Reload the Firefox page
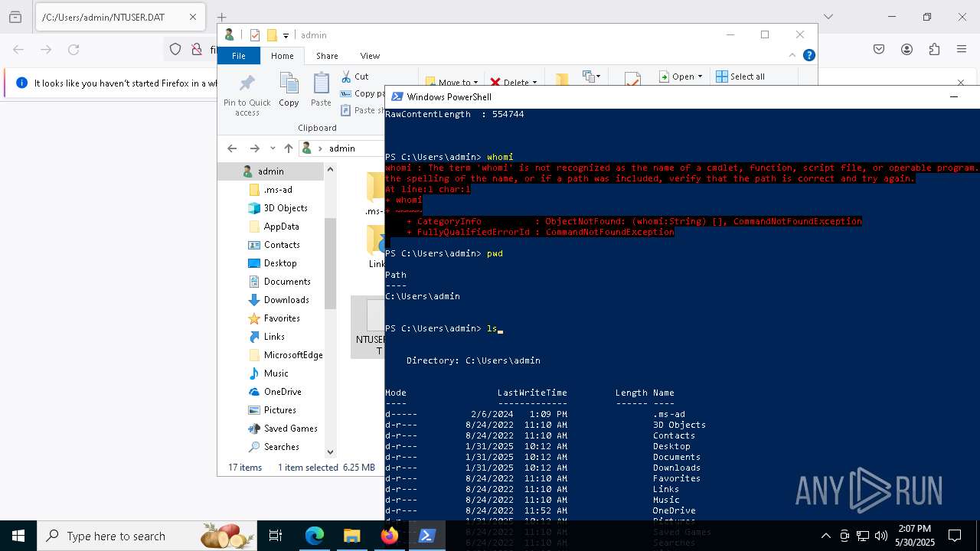980x551 pixels. 73,49
